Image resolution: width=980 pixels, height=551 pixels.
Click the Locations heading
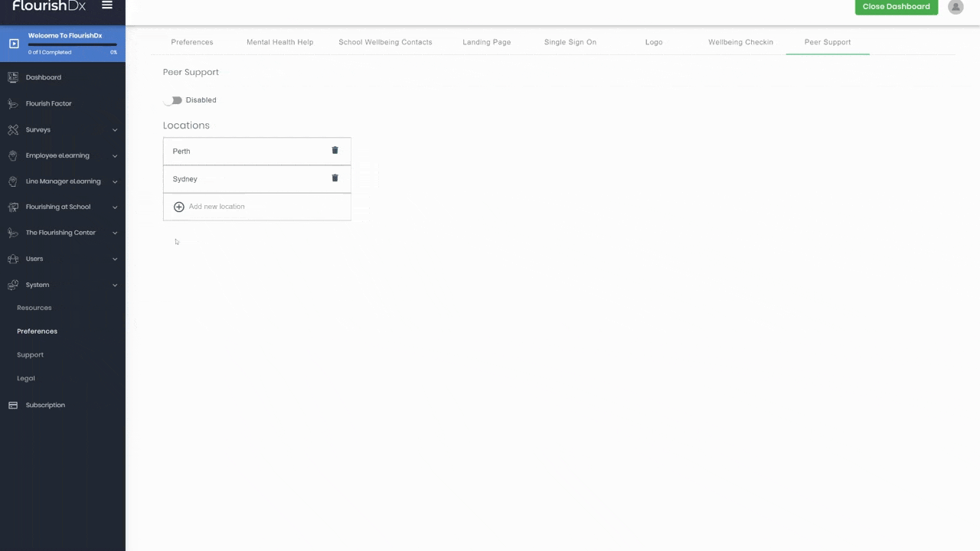(x=186, y=126)
